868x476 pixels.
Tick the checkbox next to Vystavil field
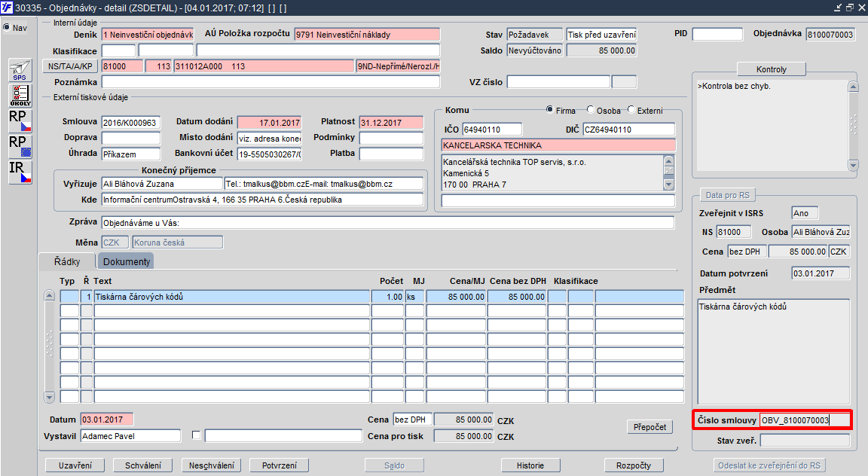tap(197, 435)
